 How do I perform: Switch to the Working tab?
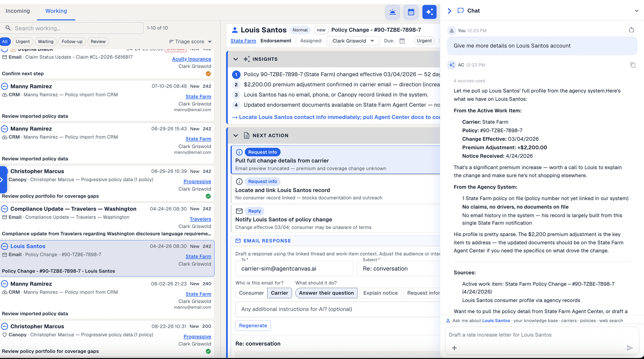pos(56,11)
